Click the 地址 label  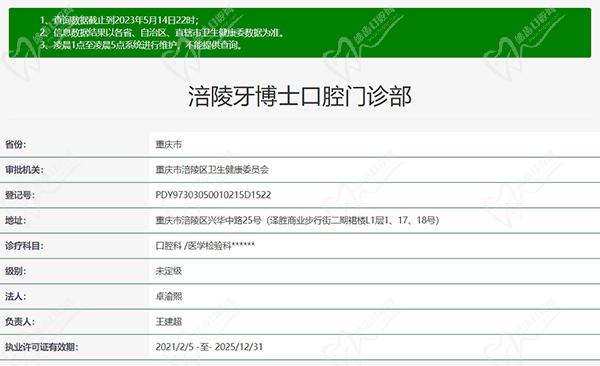pos(15,220)
